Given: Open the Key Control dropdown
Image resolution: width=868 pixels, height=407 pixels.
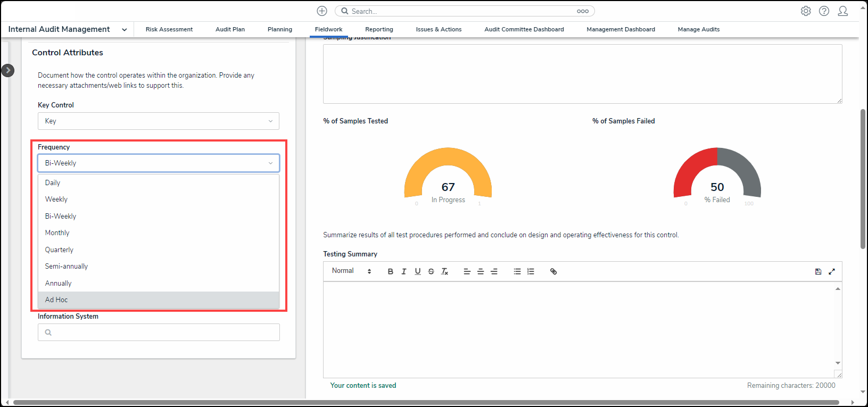Looking at the screenshot, I should [158, 121].
